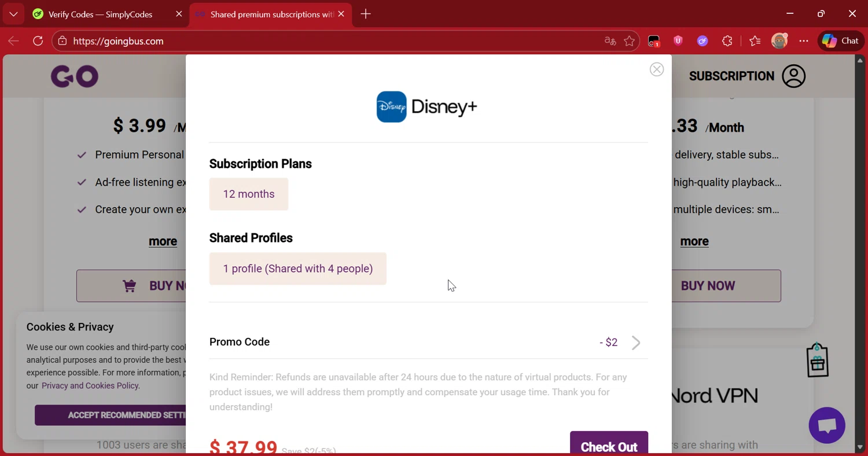Reload the current page
This screenshot has height=456, width=868.
tap(38, 41)
